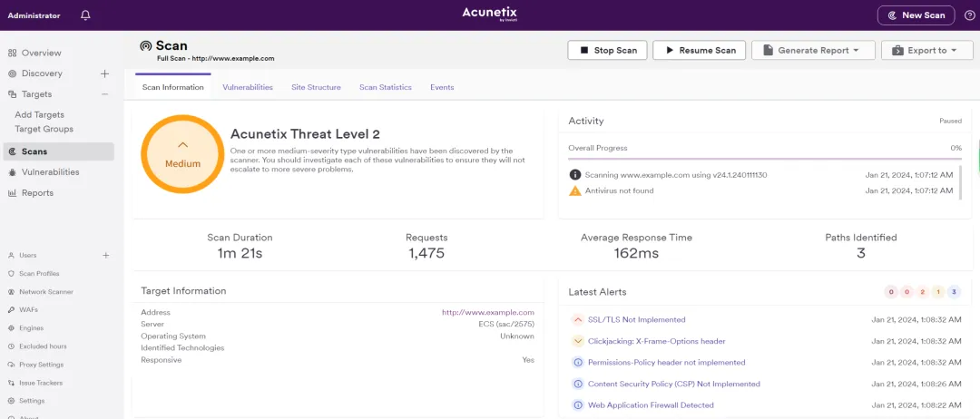Click the Issue Trackers icon
The image size is (980, 419).
(x=11, y=383)
